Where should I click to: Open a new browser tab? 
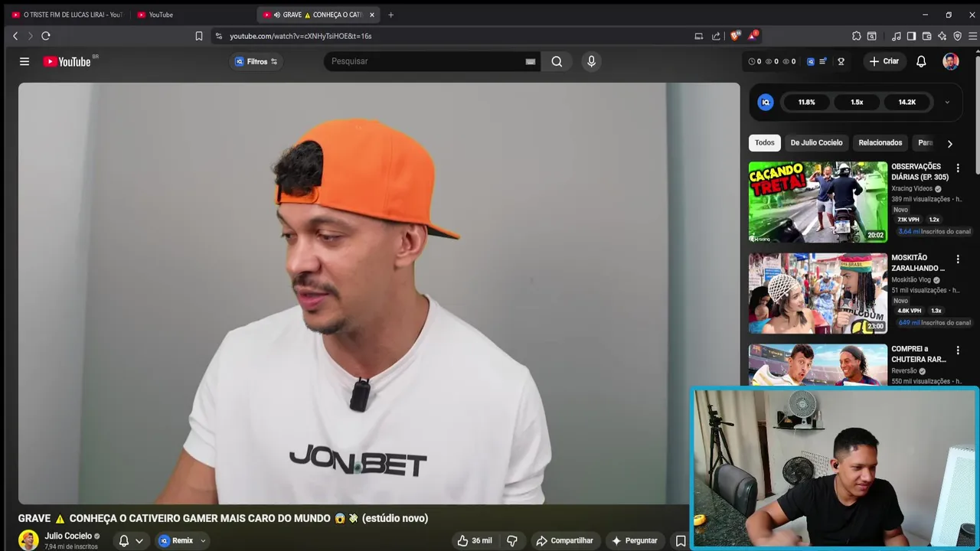[390, 15]
